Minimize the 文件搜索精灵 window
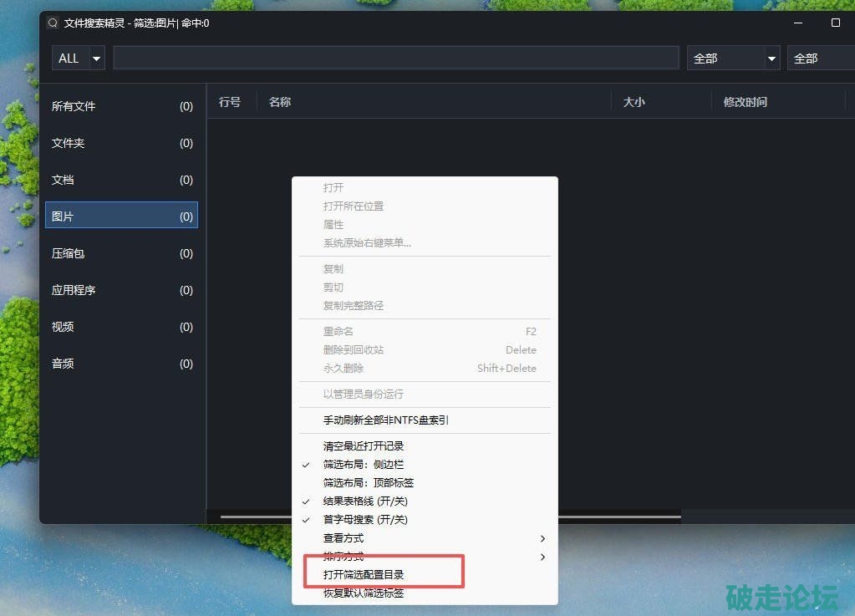The image size is (855, 616). [x=797, y=23]
